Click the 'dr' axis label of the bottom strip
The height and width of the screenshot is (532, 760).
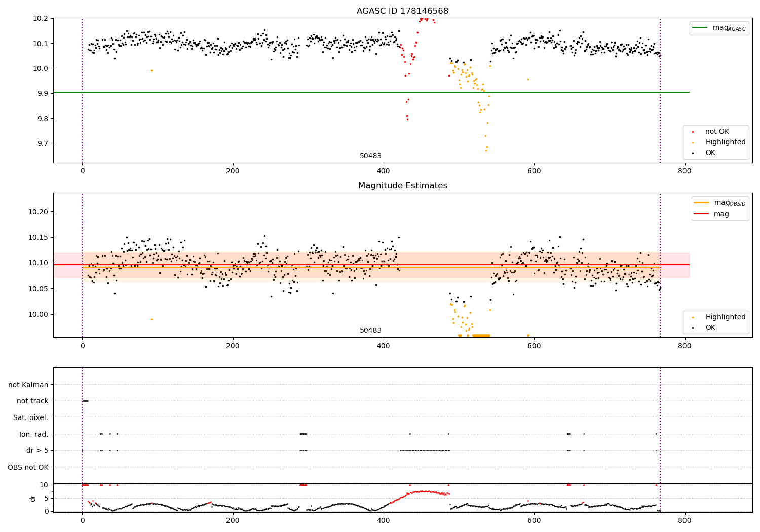click(x=33, y=498)
